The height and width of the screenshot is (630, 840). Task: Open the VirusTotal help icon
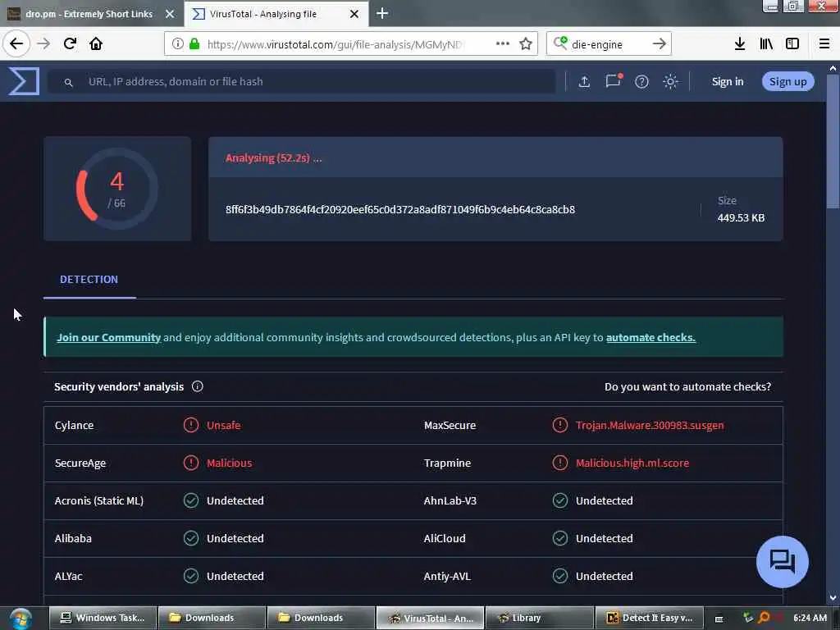[x=641, y=81]
